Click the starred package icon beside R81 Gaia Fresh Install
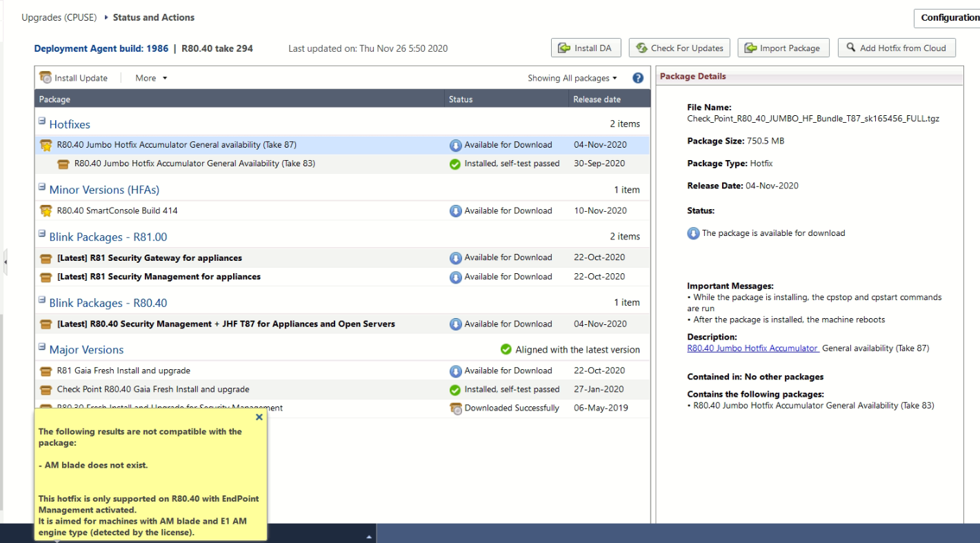 [x=45, y=371]
